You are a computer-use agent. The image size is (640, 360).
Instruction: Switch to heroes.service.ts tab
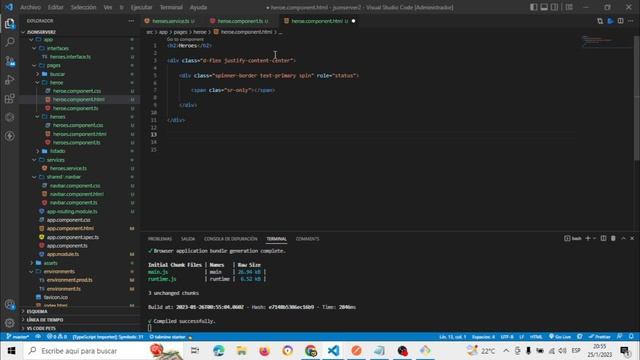pyautogui.click(x=171, y=21)
